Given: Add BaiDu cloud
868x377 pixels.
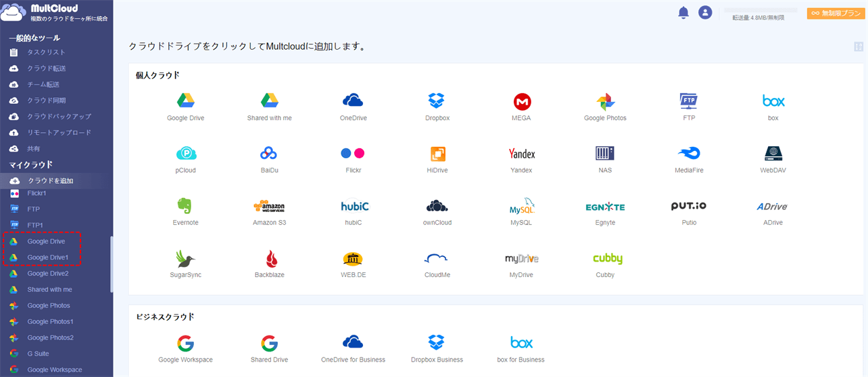Looking at the screenshot, I should (x=270, y=160).
